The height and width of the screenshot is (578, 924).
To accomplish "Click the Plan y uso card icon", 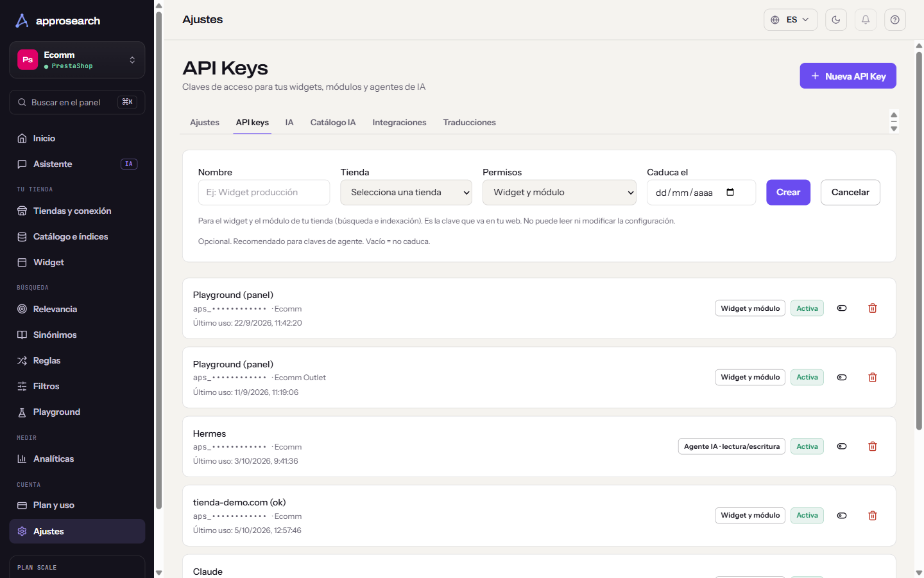I will pos(22,505).
